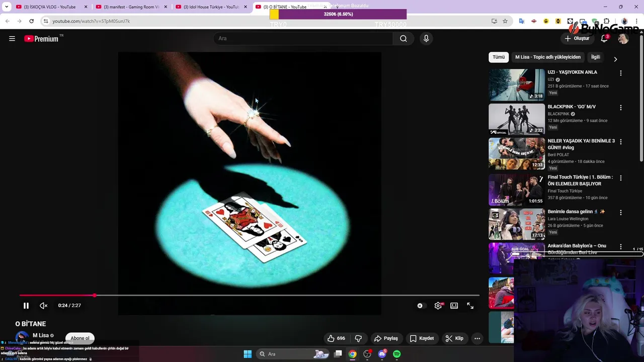Open the notifications bell
The height and width of the screenshot is (362, 644).
tap(604, 38)
